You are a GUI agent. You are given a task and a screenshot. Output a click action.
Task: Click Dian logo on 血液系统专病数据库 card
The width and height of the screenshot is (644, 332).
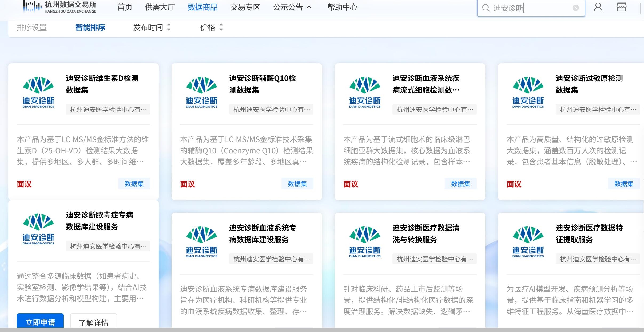[x=202, y=242]
